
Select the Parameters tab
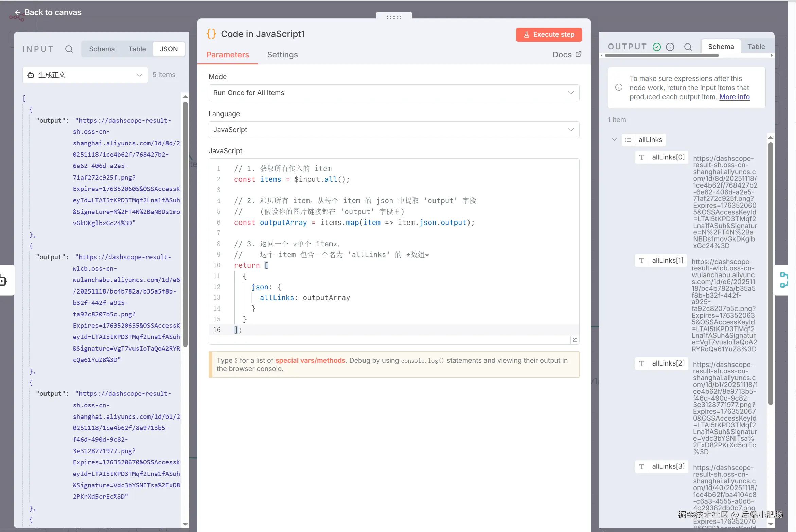click(227, 55)
